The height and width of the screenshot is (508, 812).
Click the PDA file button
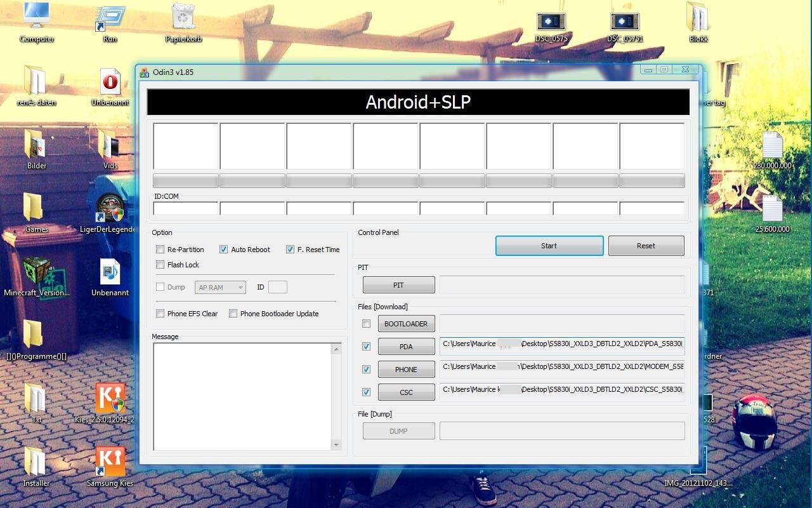pos(406,347)
